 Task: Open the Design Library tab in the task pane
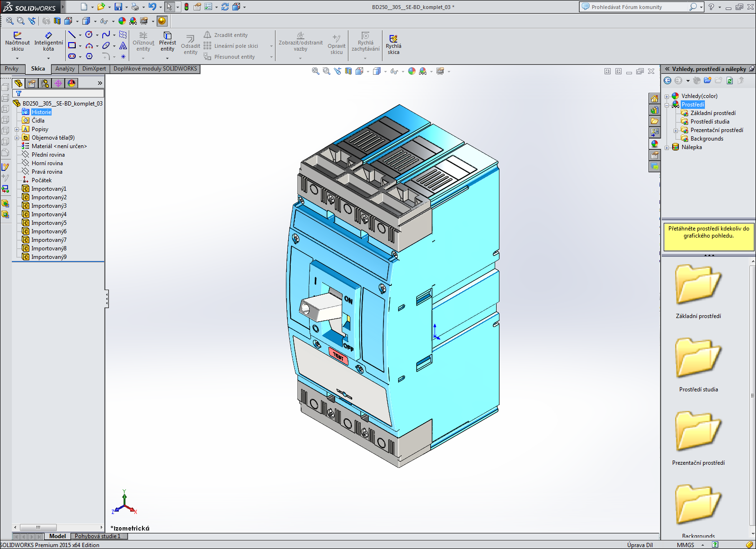click(x=655, y=110)
